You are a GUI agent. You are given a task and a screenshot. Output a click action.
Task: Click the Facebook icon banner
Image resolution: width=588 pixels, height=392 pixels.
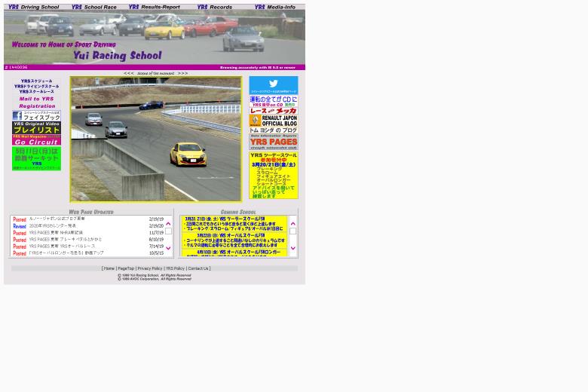(36, 116)
